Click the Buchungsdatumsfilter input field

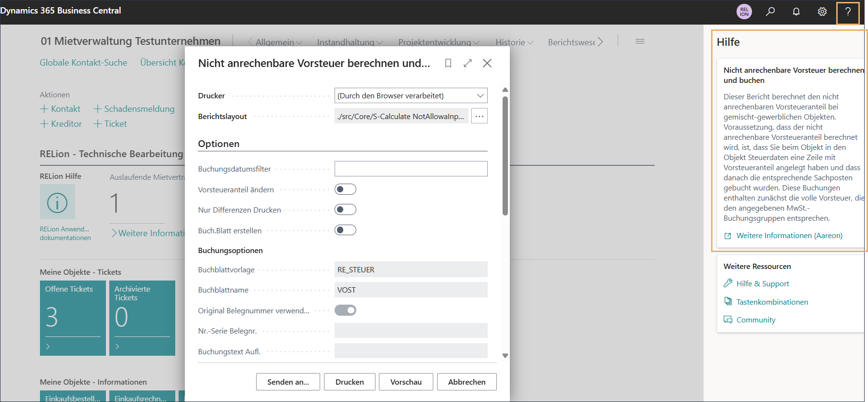point(411,169)
